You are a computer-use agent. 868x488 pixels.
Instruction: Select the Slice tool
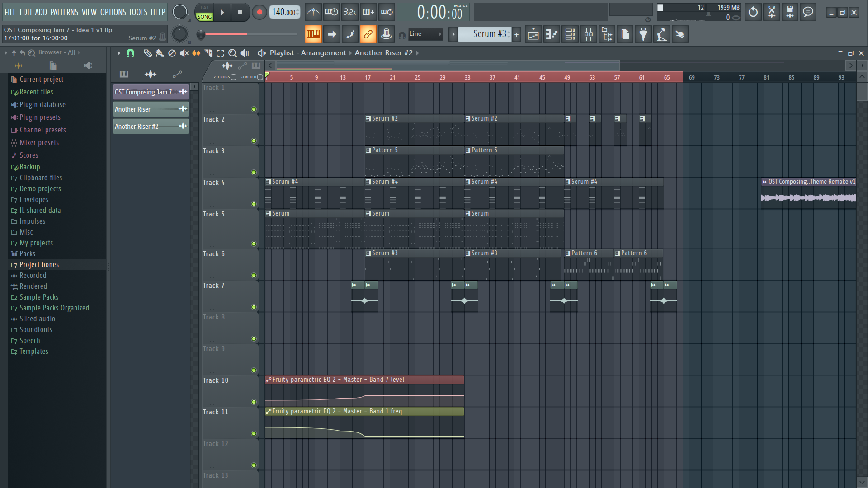coord(208,53)
